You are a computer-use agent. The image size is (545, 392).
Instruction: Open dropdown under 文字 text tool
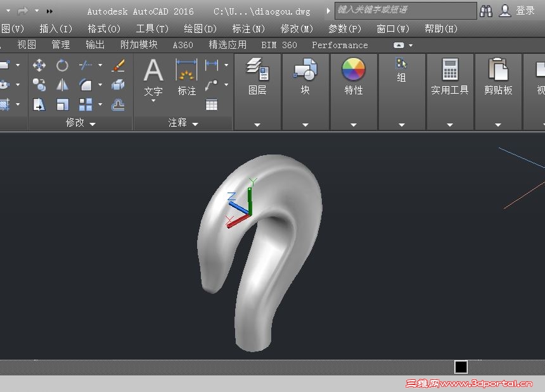tap(153, 101)
